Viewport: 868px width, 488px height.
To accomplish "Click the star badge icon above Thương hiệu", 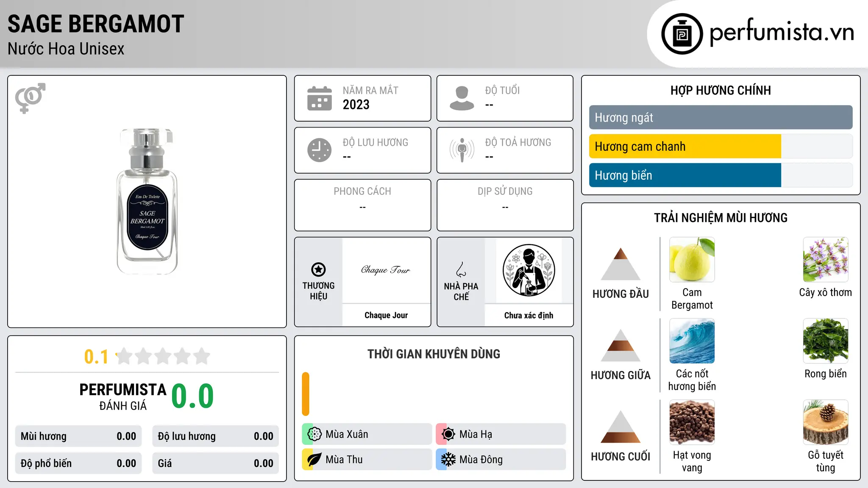I will pyautogui.click(x=318, y=269).
